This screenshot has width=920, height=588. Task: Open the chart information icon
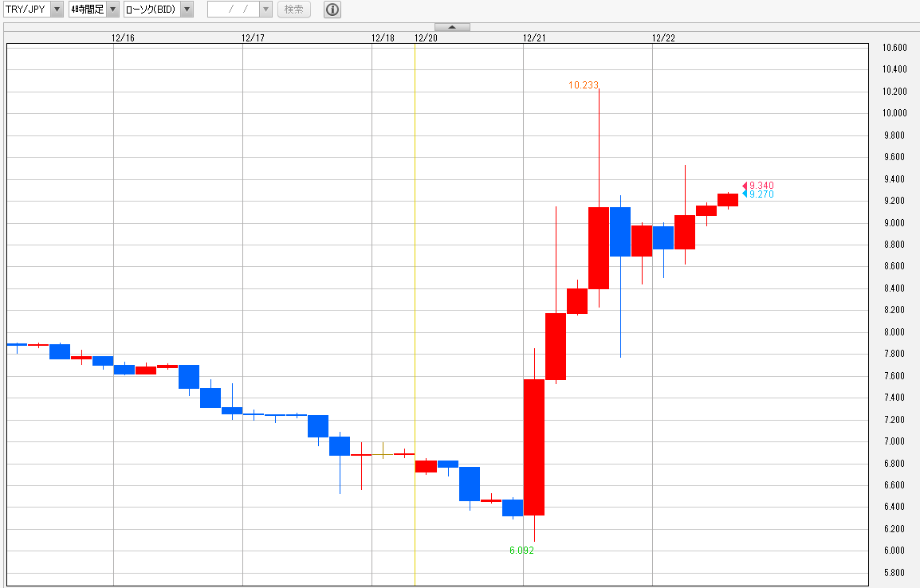tap(332, 10)
